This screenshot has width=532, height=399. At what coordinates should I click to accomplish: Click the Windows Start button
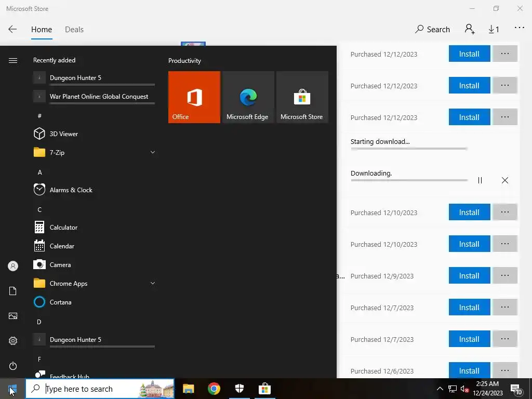[x=12, y=389]
